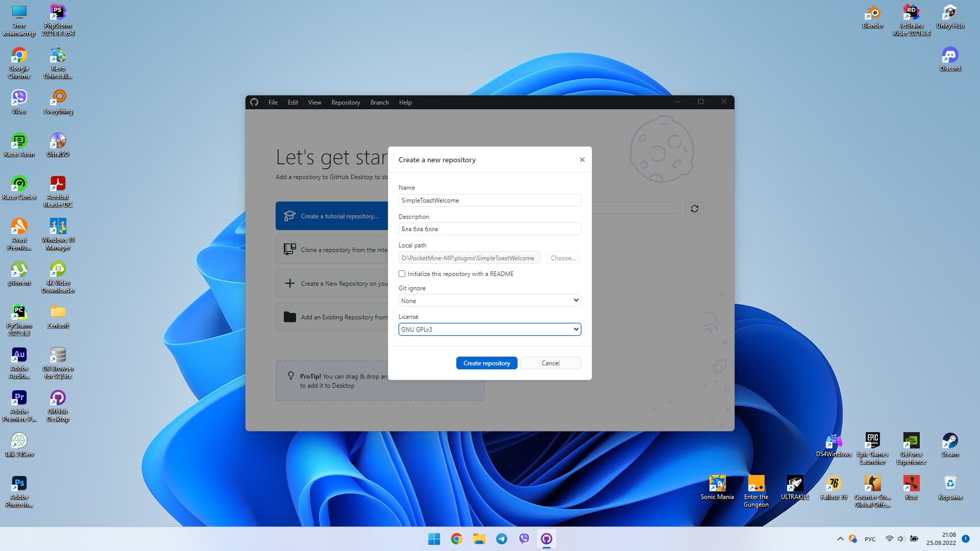Open the Branch menu
The image size is (980, 551).
[379, 103]
